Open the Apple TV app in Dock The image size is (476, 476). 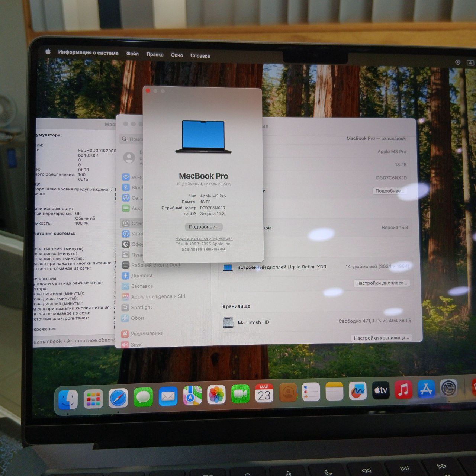381,390
